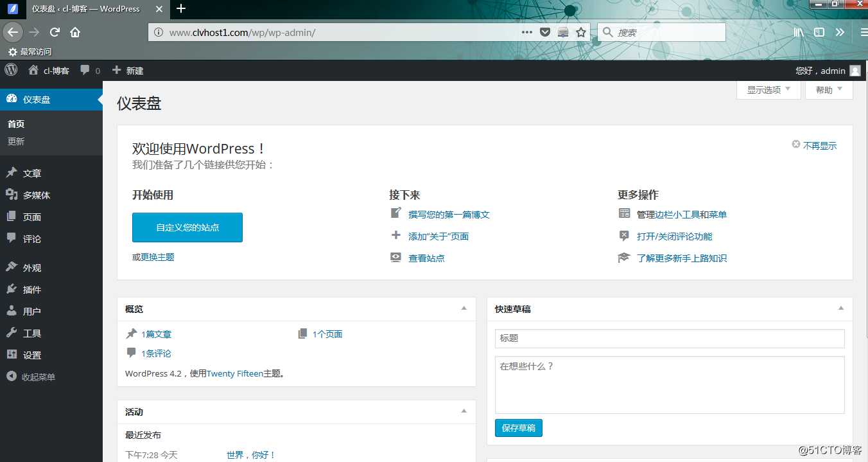Collapse the sidebar with 收起菜单
The height and width of the screenshot is (462, 868).
point(51,377)
